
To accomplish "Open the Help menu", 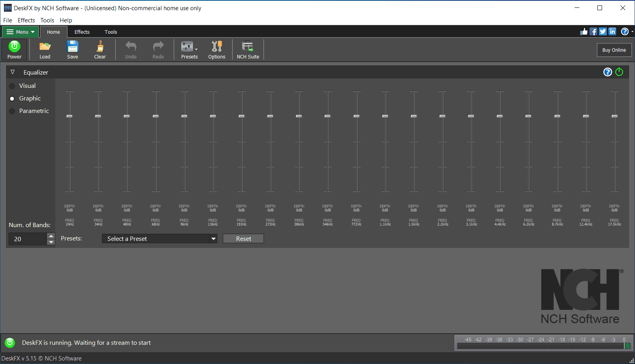I will point(66,20).
